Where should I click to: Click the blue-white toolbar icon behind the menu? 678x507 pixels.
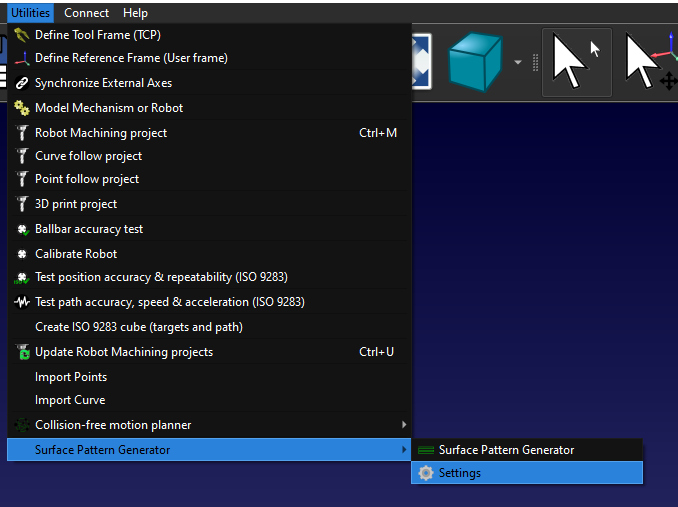click(x=421, y=61)
